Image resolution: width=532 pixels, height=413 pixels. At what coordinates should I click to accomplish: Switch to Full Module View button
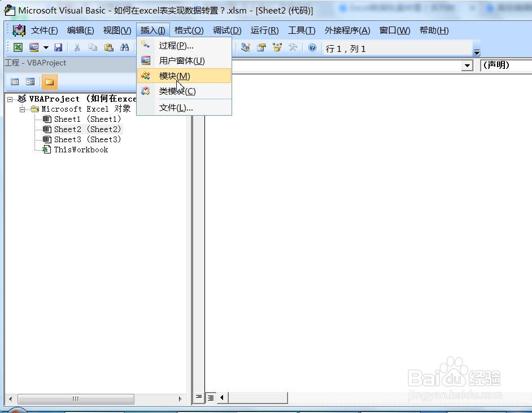[x=211, y=397]
